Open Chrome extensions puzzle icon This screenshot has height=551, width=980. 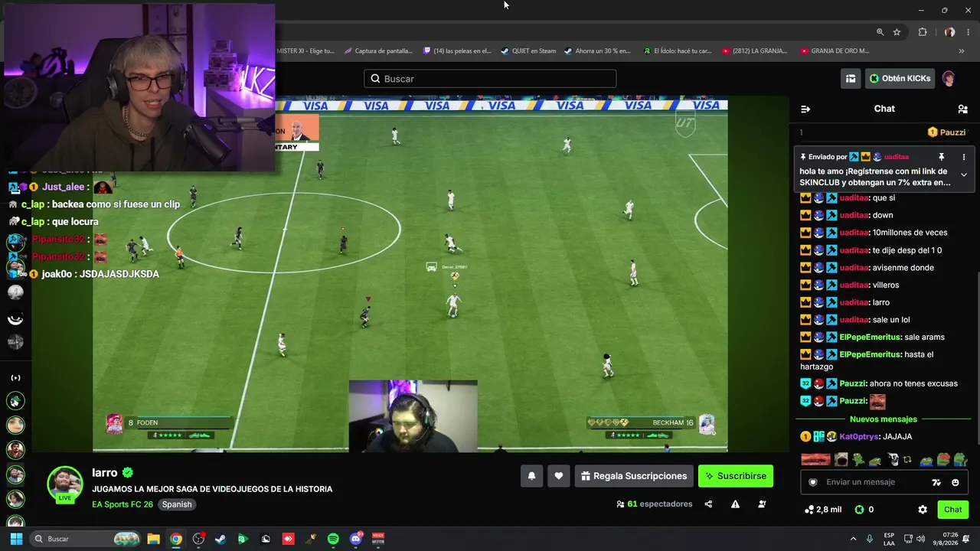[923, 32]
